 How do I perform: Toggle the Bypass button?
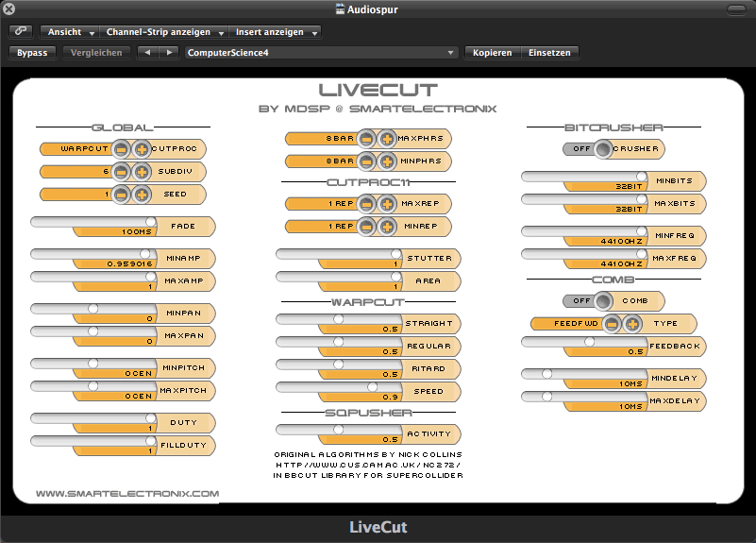pos(32,53)
